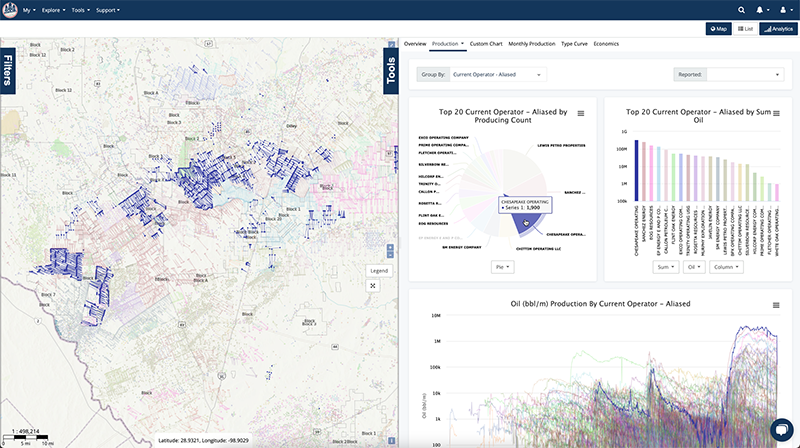Open the Explore menu

[x=53, y=9]
